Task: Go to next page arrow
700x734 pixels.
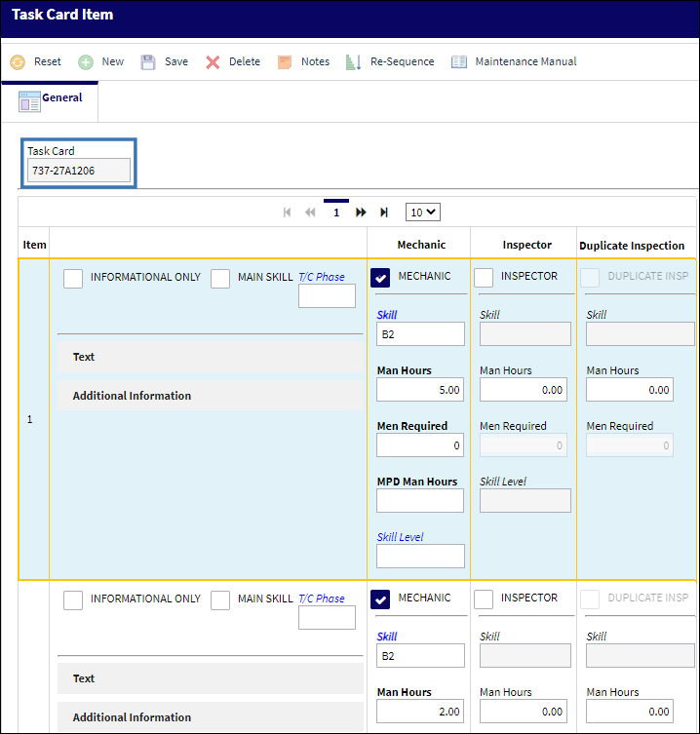Action: [x=361, y=212]
